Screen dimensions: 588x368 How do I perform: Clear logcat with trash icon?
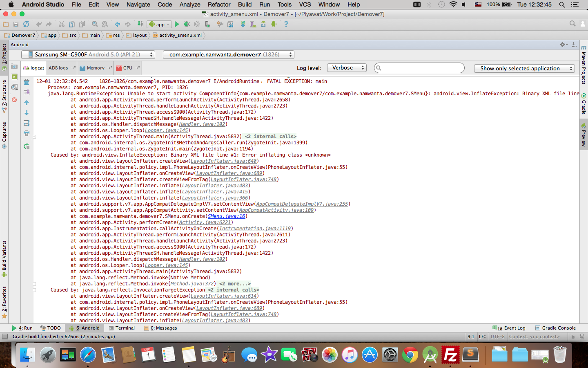click(27, 82)
